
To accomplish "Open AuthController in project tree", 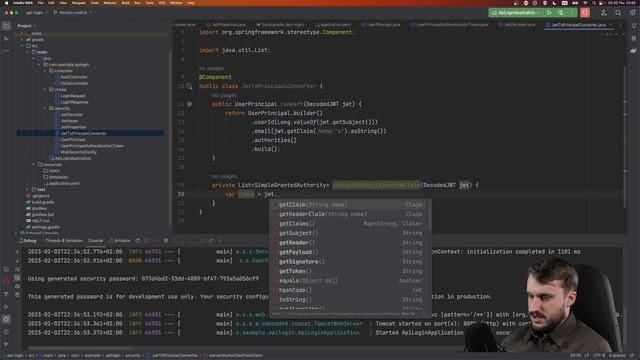I will click(74, 77).
